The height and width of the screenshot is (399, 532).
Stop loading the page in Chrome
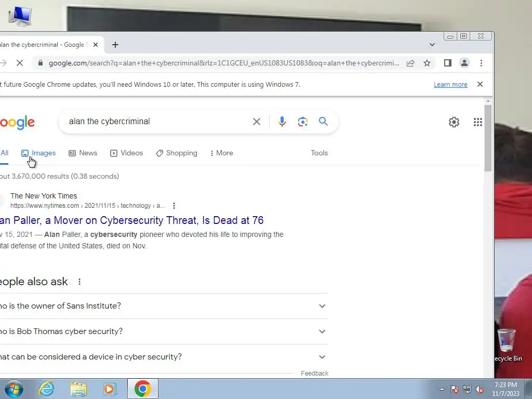tap(20, 63)
